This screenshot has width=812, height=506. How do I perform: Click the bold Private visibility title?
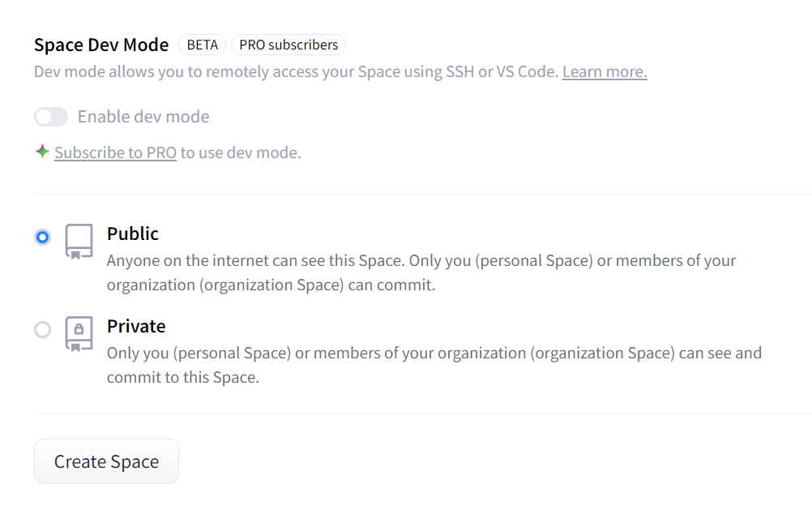[x=136, y=326]
